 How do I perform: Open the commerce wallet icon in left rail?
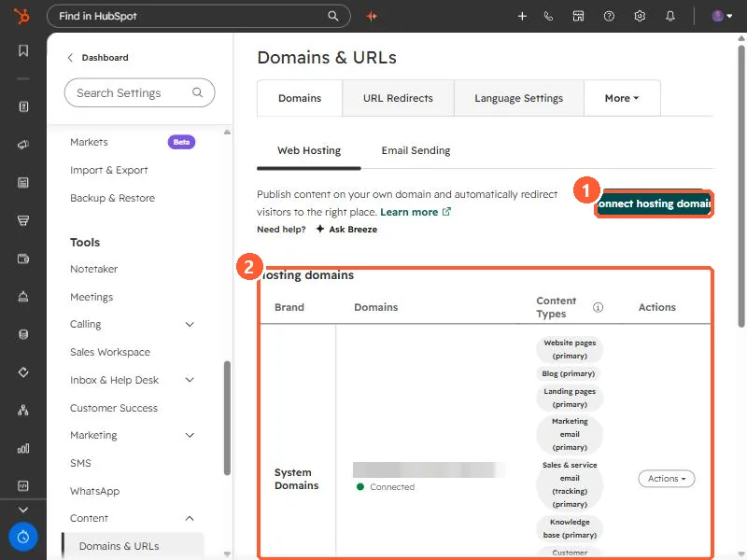[x=23, y=259]
